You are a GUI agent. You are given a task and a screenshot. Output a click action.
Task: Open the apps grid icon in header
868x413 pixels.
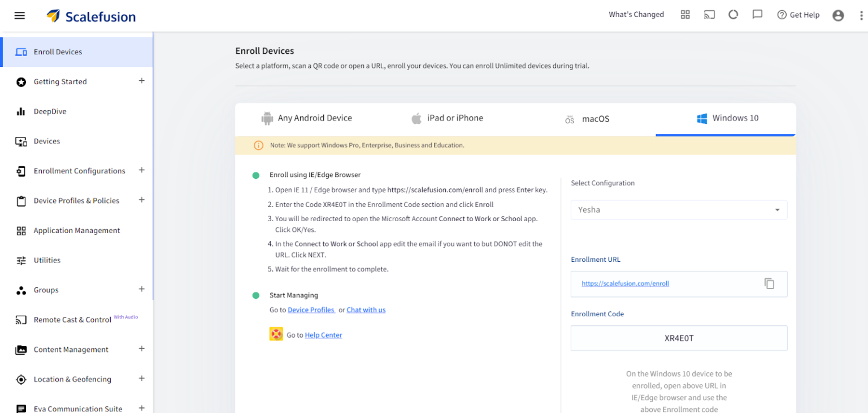click(x=685, y=15)
